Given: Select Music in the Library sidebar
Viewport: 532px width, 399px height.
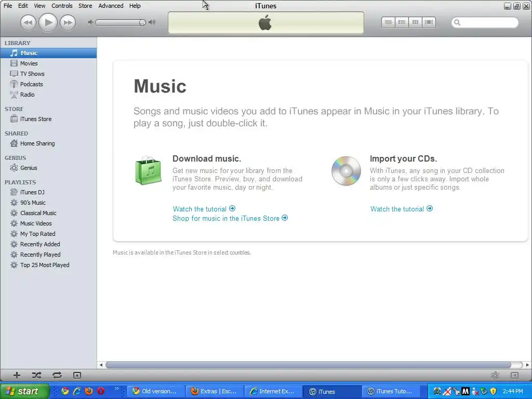Looking at the screenshot, I should point(48,53).
